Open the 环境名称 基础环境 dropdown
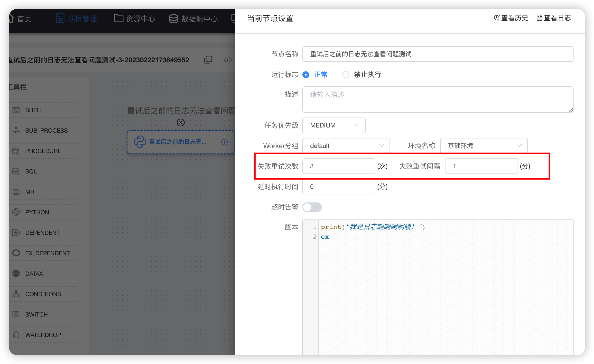 [484, 146]
